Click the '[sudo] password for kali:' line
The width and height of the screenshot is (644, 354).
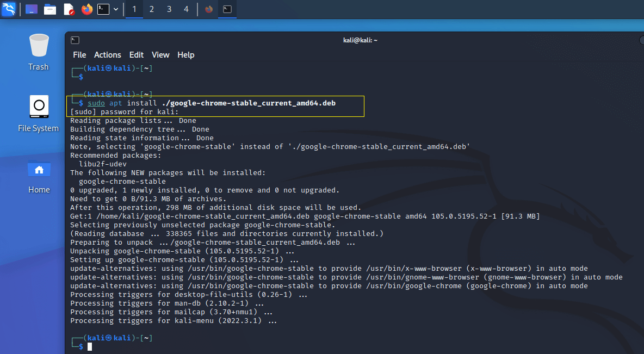click(125, 111)
